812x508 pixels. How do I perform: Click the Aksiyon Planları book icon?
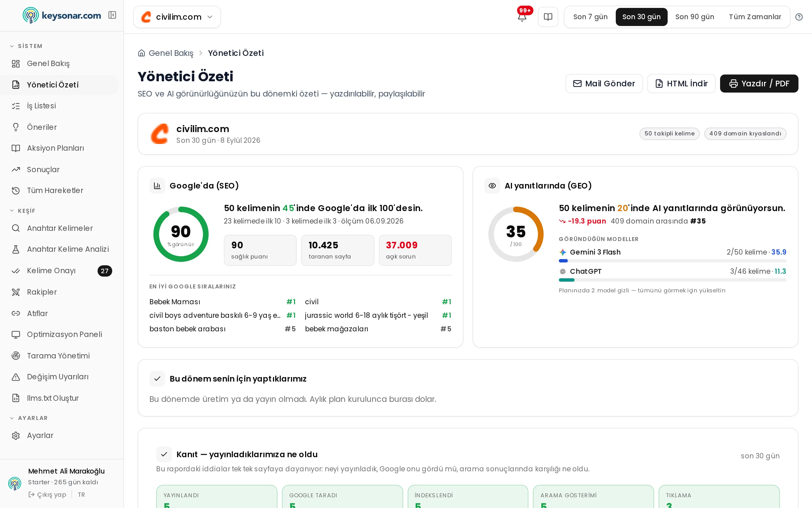16,148
